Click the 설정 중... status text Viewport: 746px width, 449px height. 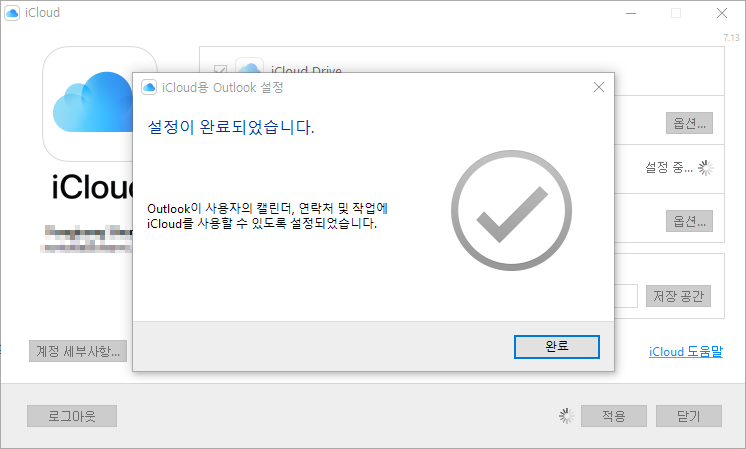(668, 167)
